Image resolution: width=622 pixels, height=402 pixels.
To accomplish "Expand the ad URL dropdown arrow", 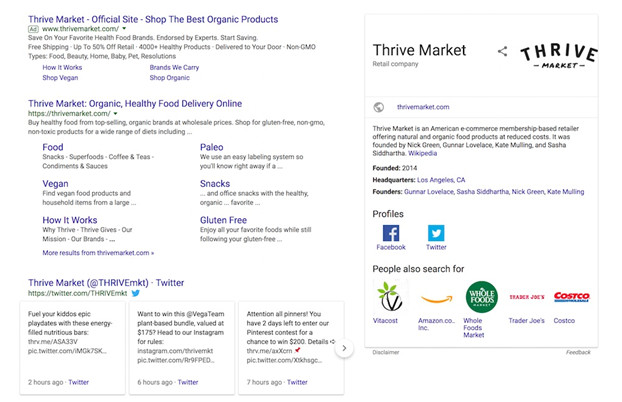I will pos(112,31).
